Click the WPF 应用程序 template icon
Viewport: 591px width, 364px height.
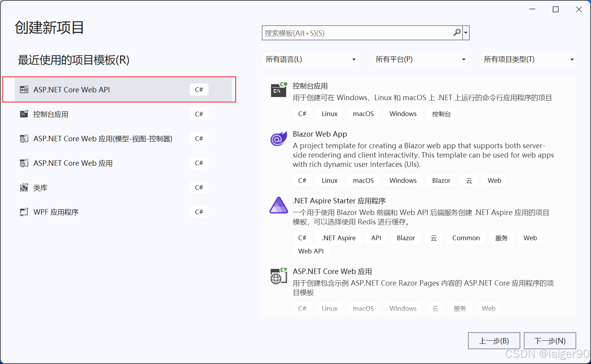[x=24, y=211]
